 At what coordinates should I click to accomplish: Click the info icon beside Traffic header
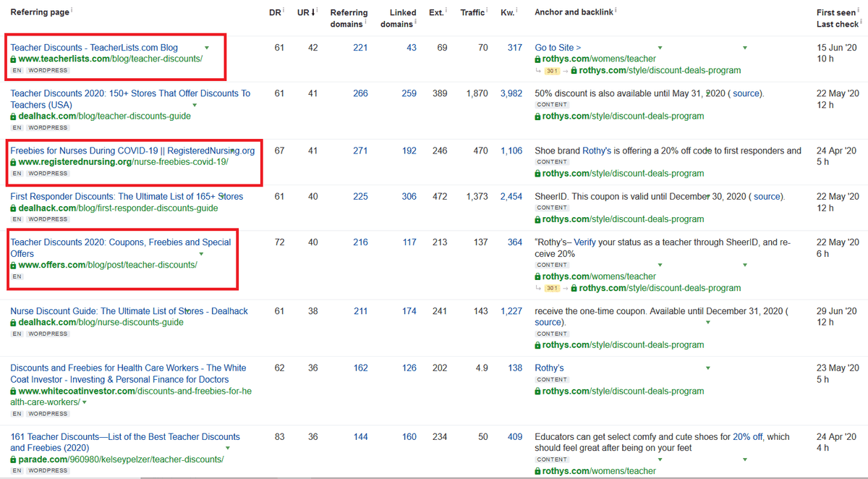(x=488, y=9)
